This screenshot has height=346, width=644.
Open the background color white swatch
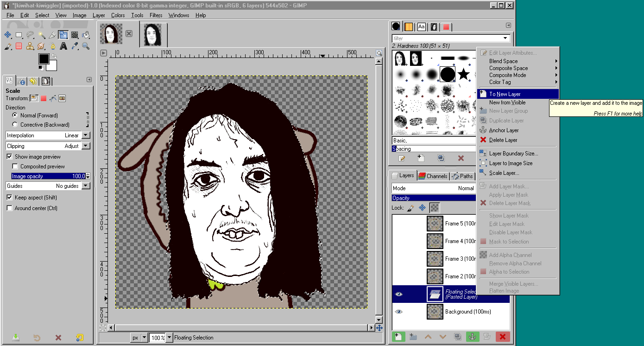52,66
